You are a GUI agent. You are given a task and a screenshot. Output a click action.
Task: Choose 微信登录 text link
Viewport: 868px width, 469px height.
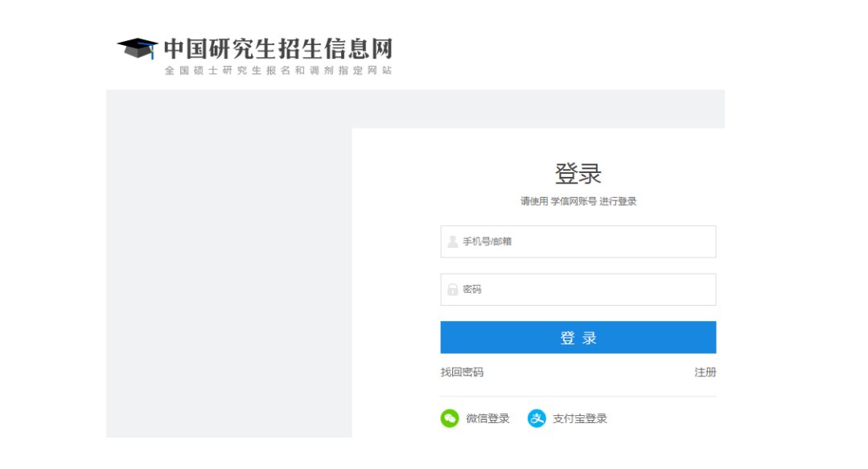pyautogui.click(x=487, y=418)
